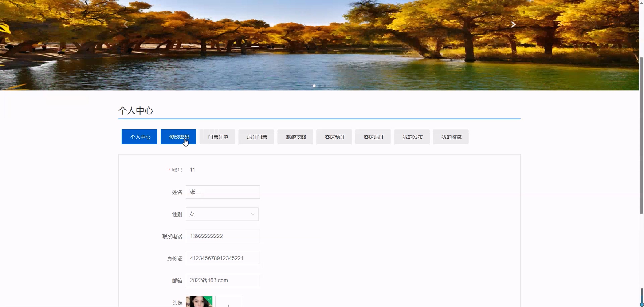Click the 姓名 name input field
The height and width of the screenshot is (307, 644).
(223, 192)
